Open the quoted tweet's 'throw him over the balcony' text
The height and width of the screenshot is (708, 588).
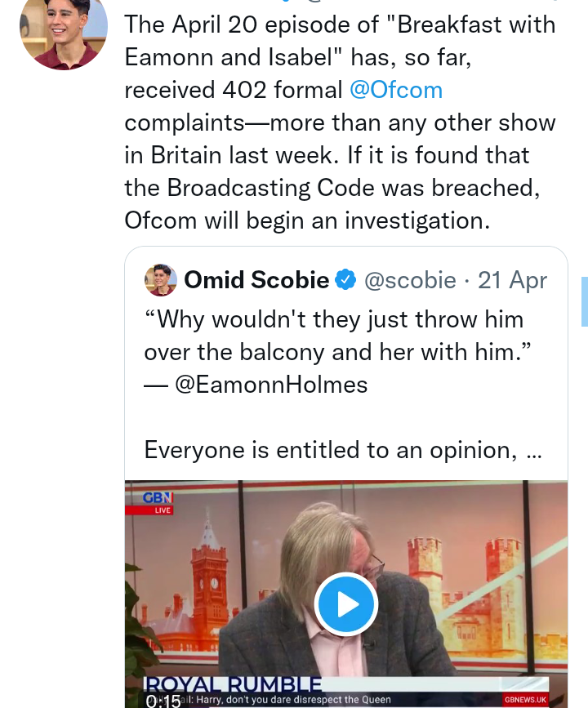pos(335,335)
